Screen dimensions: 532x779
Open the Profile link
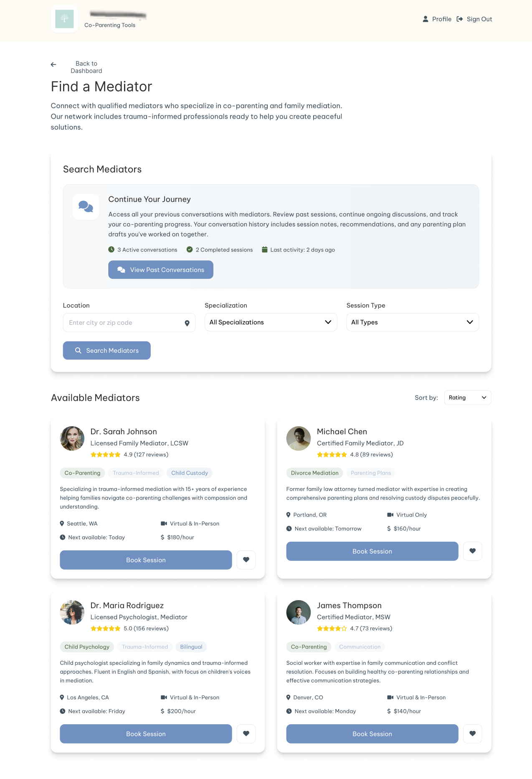(441, 19)
